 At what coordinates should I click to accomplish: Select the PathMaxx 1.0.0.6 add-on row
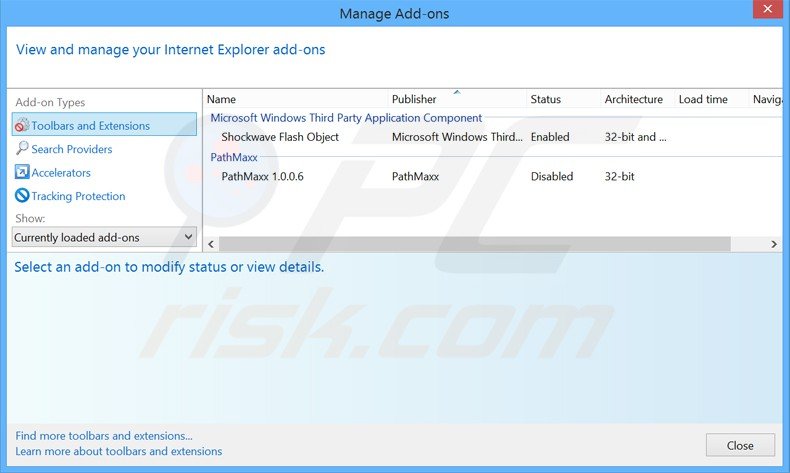pos(493,176)
